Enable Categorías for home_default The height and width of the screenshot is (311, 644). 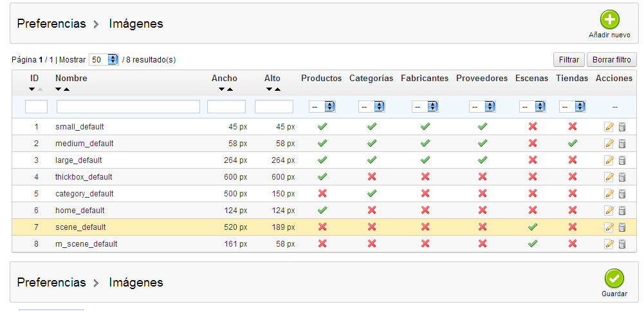tap(371, 211)
